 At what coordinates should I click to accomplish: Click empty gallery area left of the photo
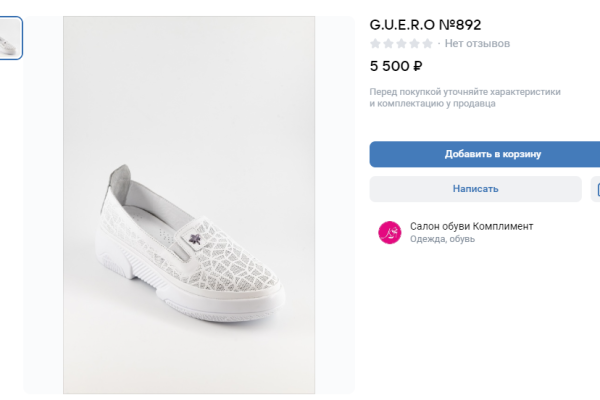tap(42, 250)
